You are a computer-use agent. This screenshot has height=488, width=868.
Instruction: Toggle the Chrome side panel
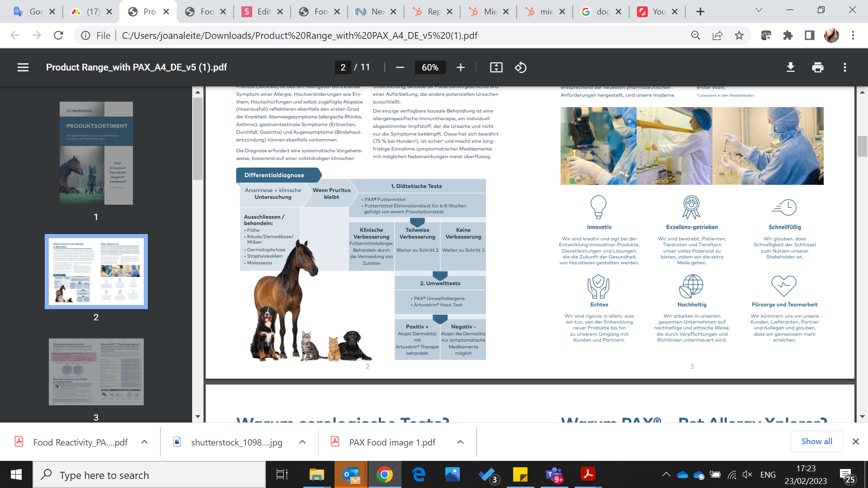pyautogui.click(x=809, y=35)
